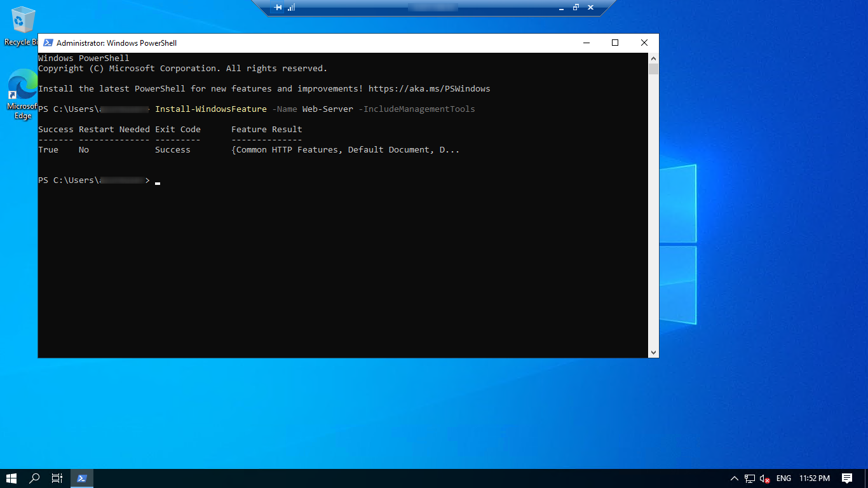The width and height of the screenshot is (868, 488).
Task: Click the -IncludeManagementTools parameter text
Action: tap(417, 109)
